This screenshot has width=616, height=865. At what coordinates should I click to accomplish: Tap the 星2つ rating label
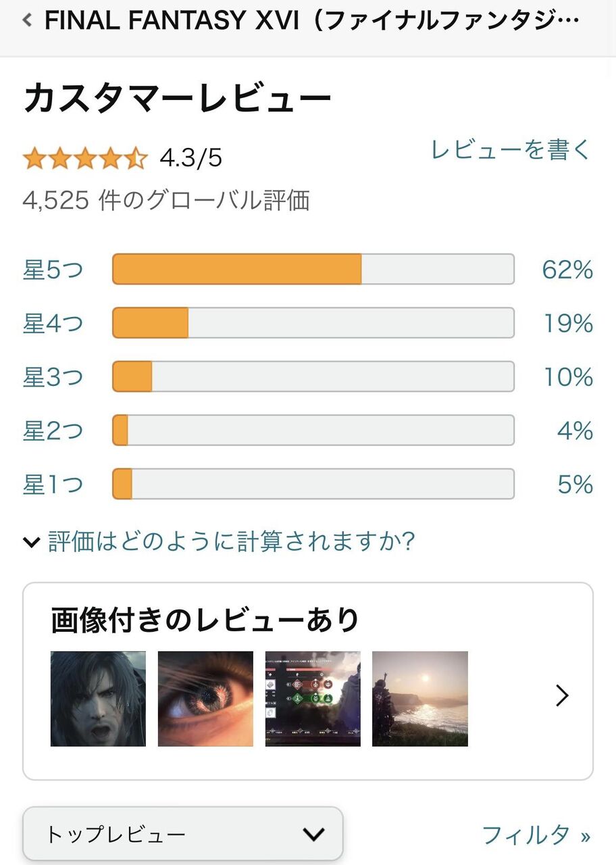pos(53,430)
